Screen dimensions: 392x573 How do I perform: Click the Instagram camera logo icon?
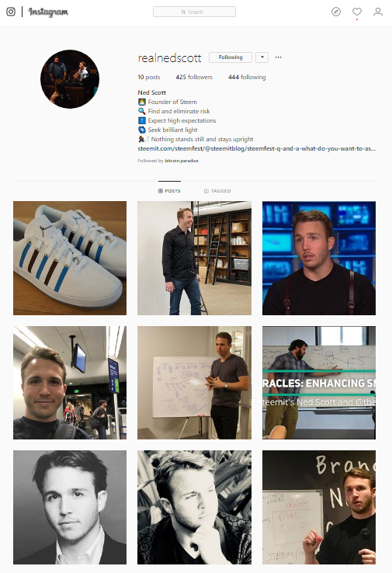[11, 12]
